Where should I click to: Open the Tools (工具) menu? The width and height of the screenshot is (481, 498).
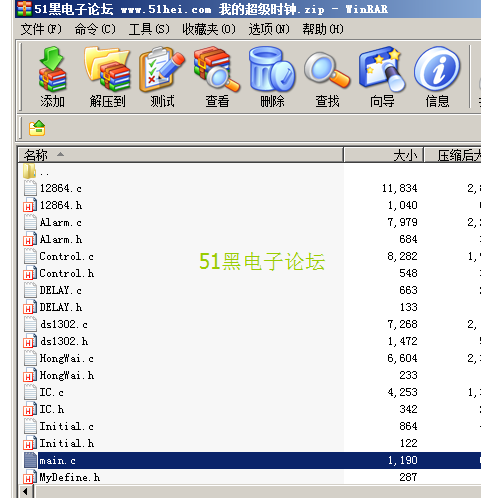pos(149,29)
